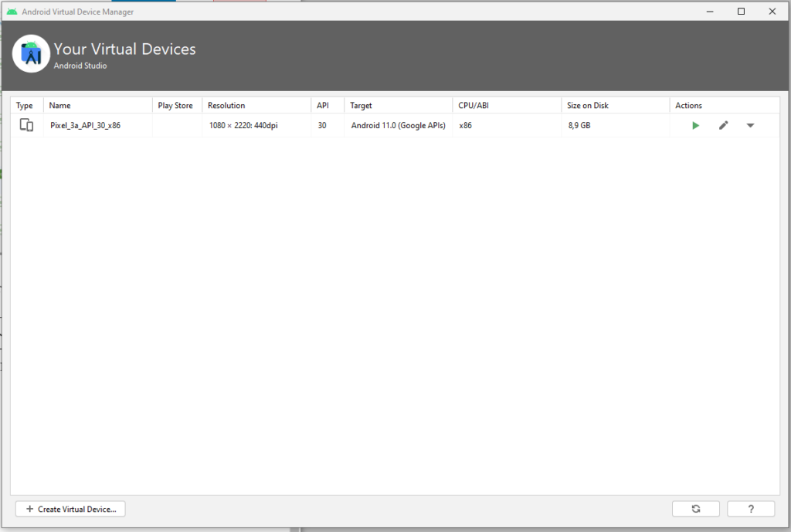The height and width of the screenshot is (532, 791).
Task: Minimize the AVD Manager window
Action: 710,11
